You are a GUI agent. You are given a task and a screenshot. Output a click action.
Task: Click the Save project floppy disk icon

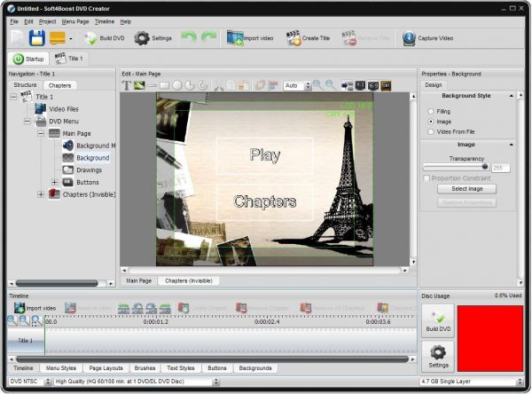[x=37, y=38]
